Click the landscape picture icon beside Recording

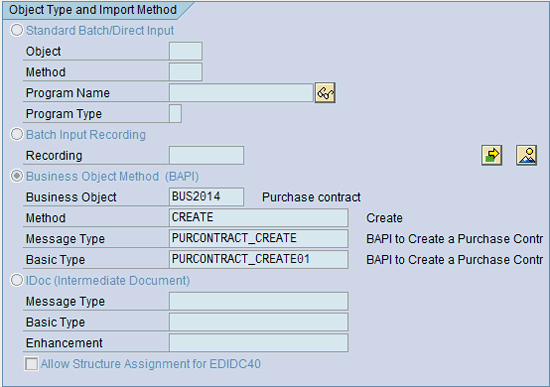526,155
